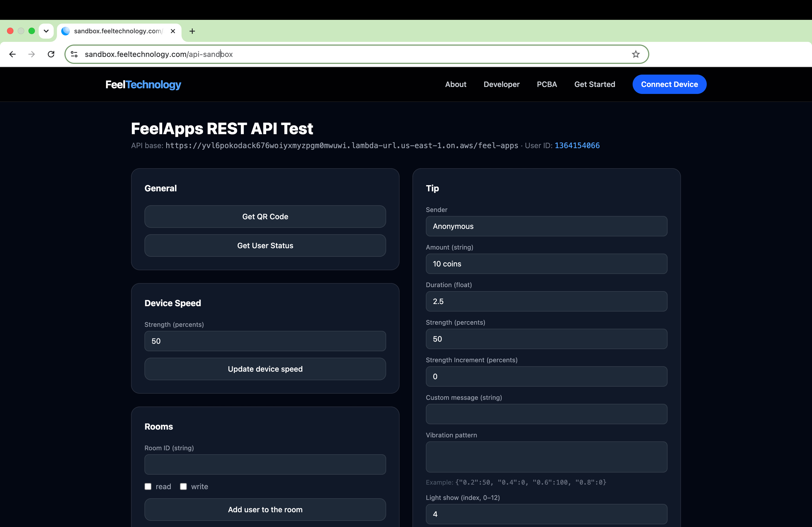Enable the read permission checkbox

pyautogui.click(x=148, y=486)
